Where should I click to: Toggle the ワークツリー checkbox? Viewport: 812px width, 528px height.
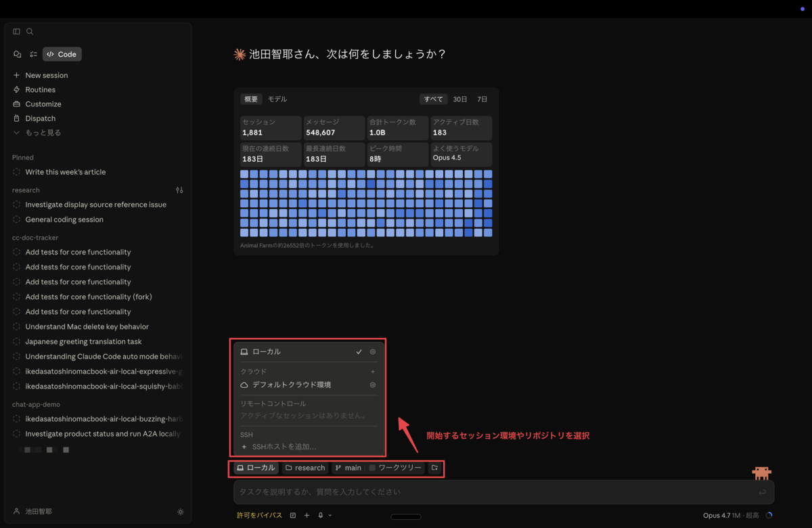pos(372,468)
